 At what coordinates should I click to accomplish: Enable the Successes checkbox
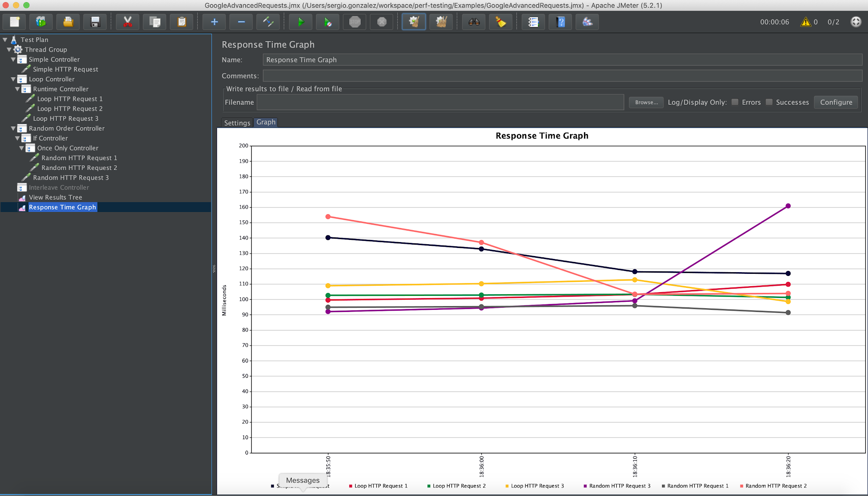pyautogui.click(x=769, y=102)
